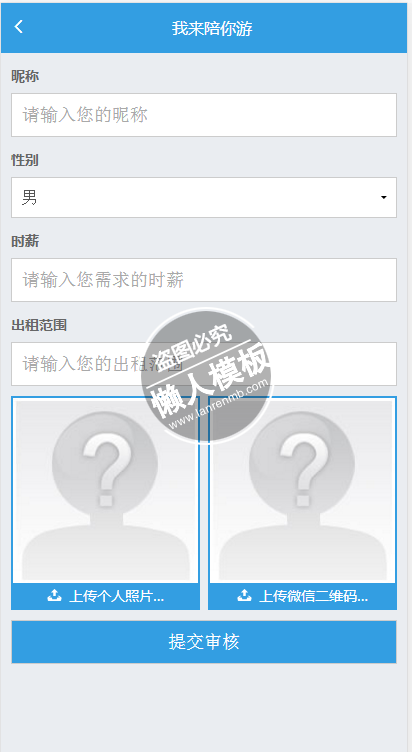Viewport: 412px width, 752px height.
Task: Click the upload icon beside 上传微信二维码
Action: click(x=244, y=596)
